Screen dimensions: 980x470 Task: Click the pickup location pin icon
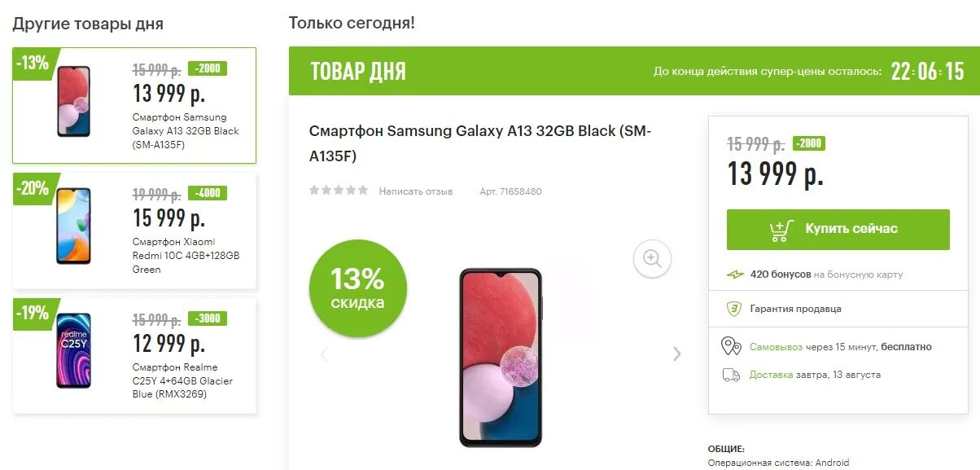click(x=731, y=346)
